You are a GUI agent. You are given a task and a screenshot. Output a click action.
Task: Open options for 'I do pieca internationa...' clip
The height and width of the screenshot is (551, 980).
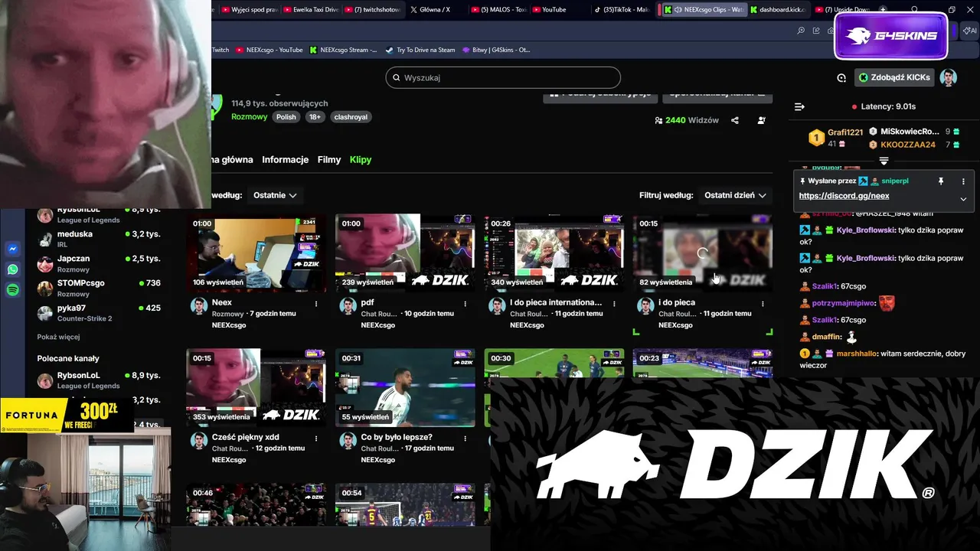613,304
